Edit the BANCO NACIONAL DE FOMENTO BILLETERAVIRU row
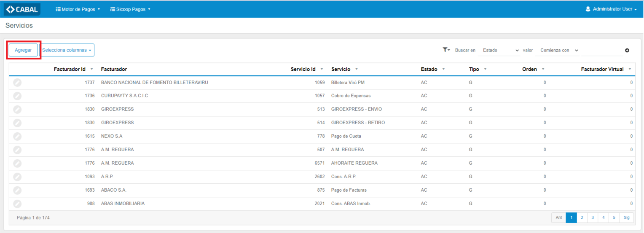This screenshot has width=644, height=233. (x=17, y=83)
